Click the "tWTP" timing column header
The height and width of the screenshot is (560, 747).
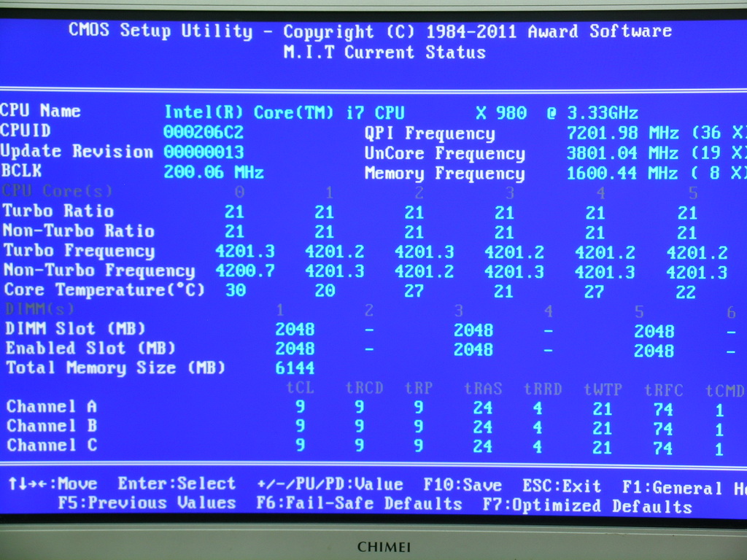603,389
